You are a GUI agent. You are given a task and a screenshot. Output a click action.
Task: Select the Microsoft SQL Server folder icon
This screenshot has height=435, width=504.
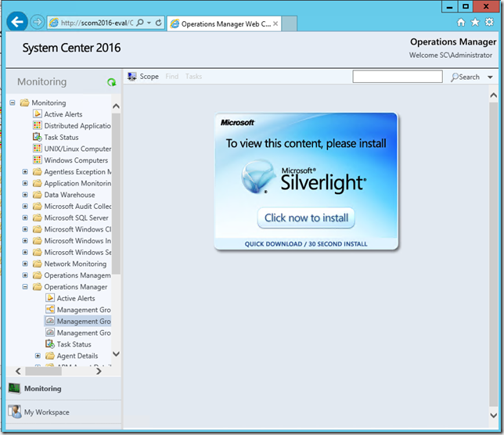38,217
